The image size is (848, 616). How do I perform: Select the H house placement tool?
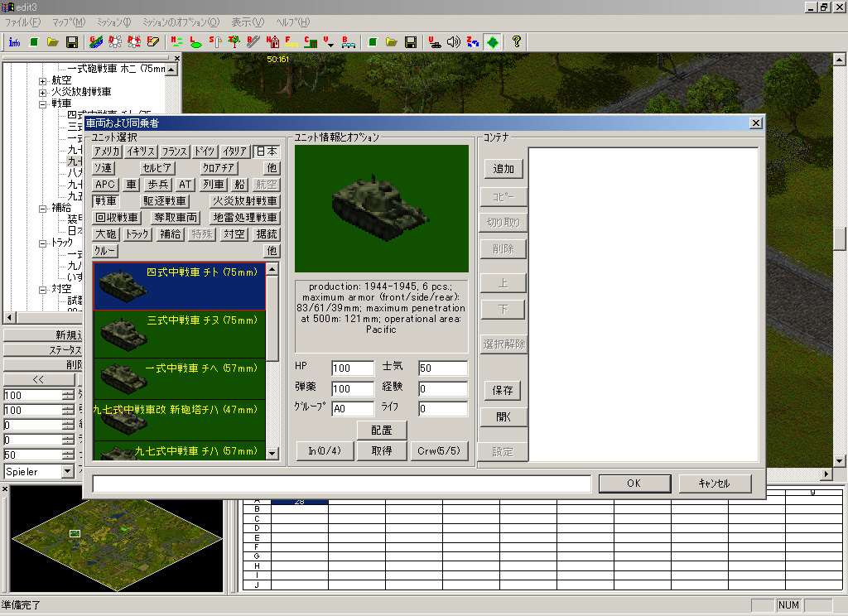pyautogui.click(x=272, y=42)
